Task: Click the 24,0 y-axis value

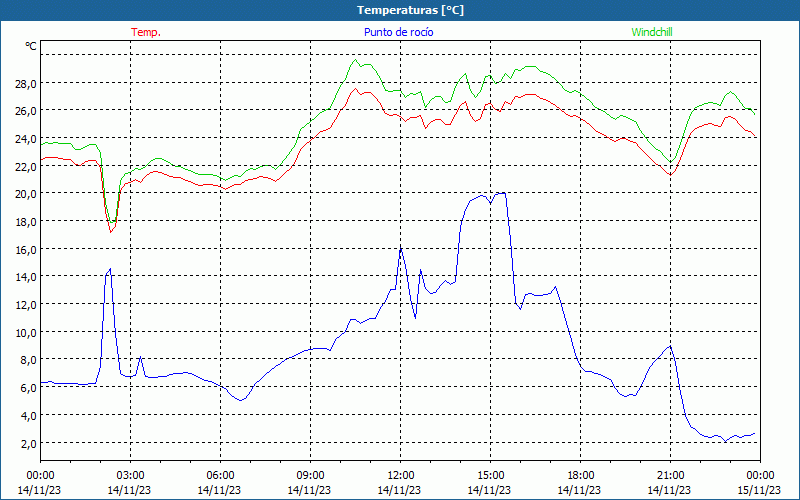Action: pyautogui.click(x=26, y=139)
